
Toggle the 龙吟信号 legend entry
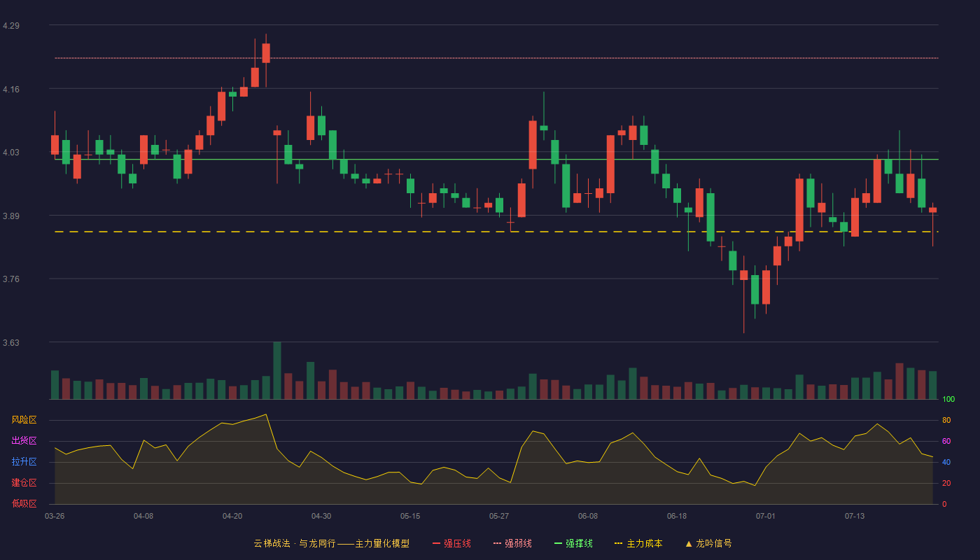click(x=708, y=543)
